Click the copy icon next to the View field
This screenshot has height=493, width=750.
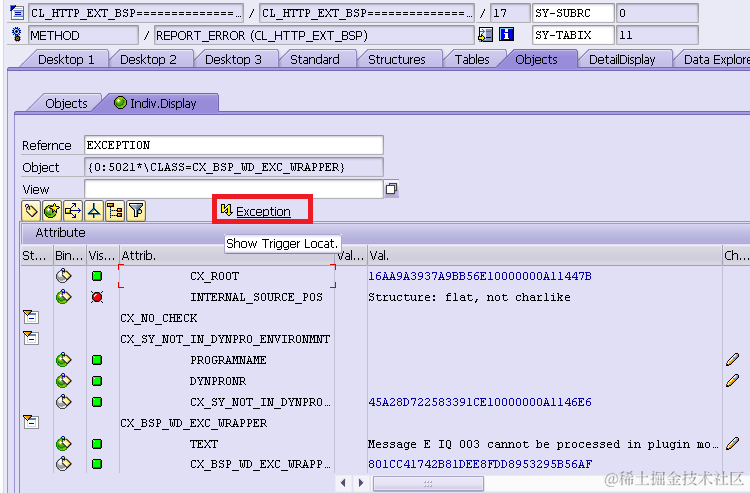pyautogui.click(x=391, y=189)
